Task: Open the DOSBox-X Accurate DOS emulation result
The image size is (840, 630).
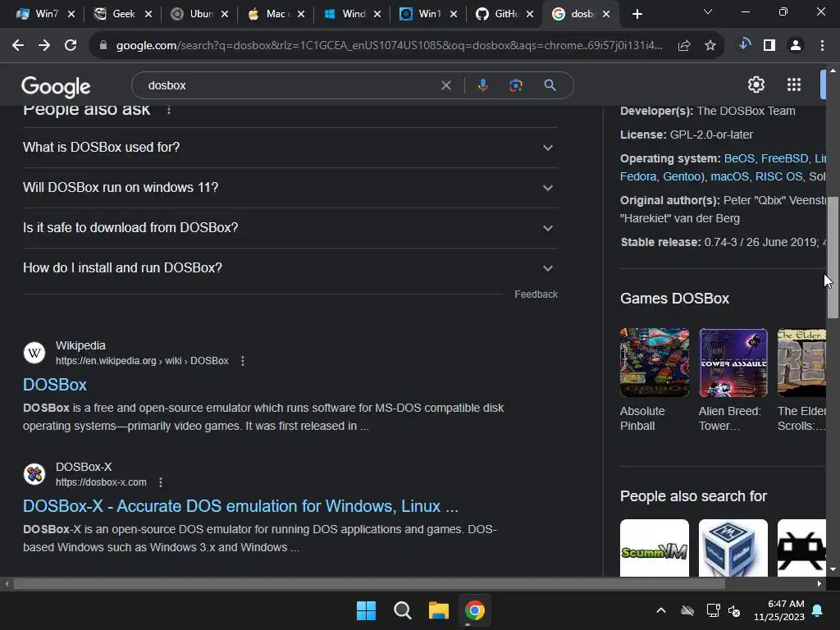Action: click(x=240, y=506)
